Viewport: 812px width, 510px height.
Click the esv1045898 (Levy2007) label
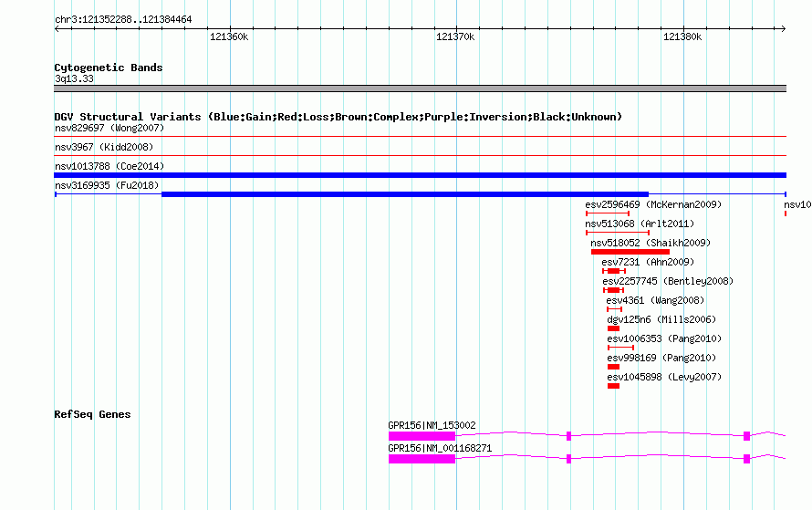[x=664, y=377]
